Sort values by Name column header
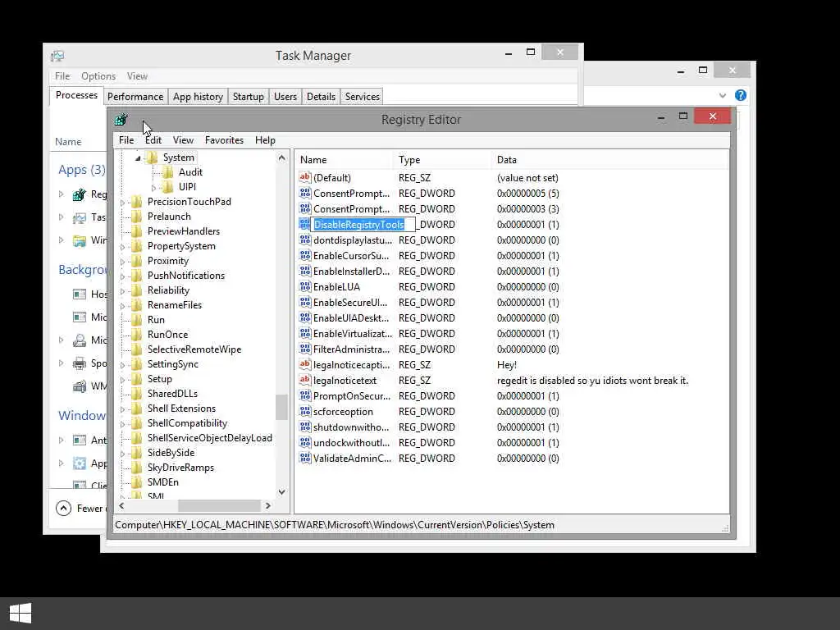 click(344, 160)
